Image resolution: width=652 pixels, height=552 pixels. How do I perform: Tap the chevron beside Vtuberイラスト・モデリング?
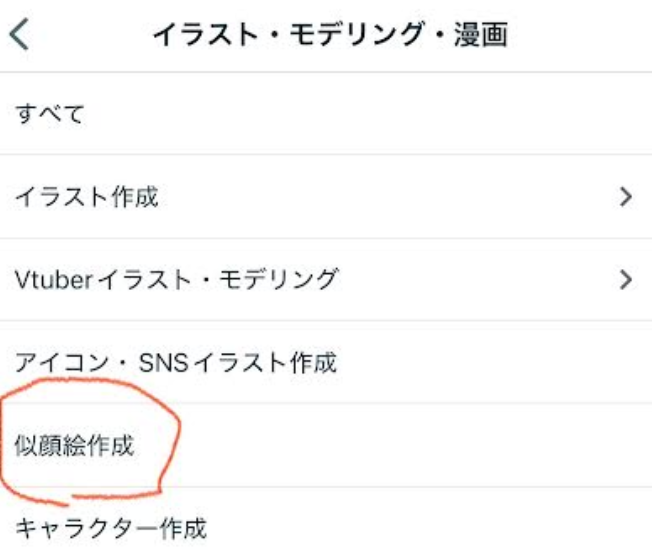pos(625,279)
